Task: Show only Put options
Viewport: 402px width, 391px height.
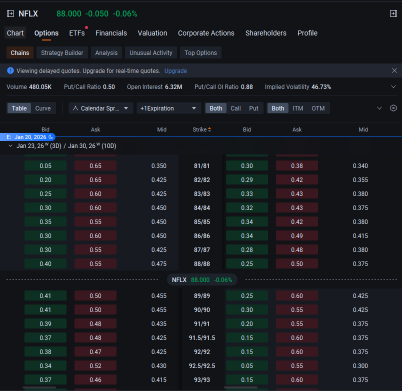Action: [254, 108]
